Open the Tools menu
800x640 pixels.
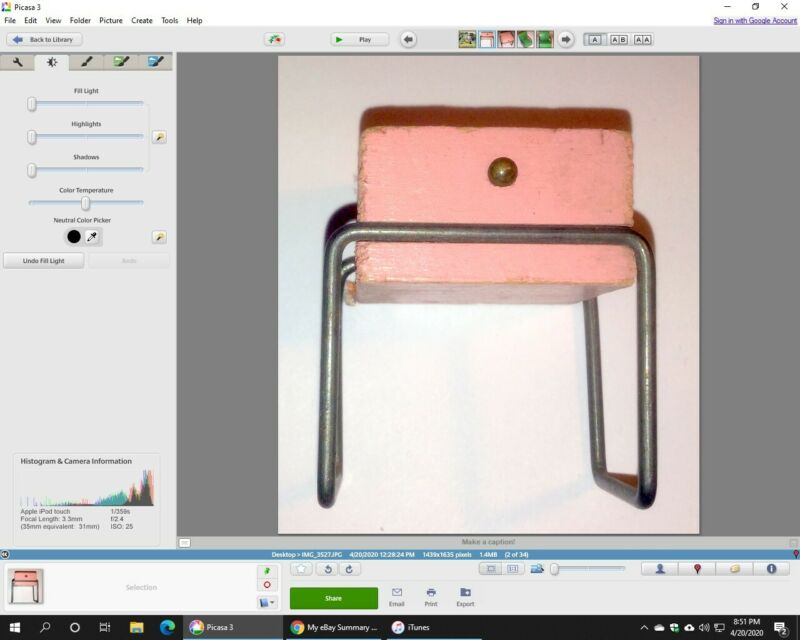(x=170, y=20)
